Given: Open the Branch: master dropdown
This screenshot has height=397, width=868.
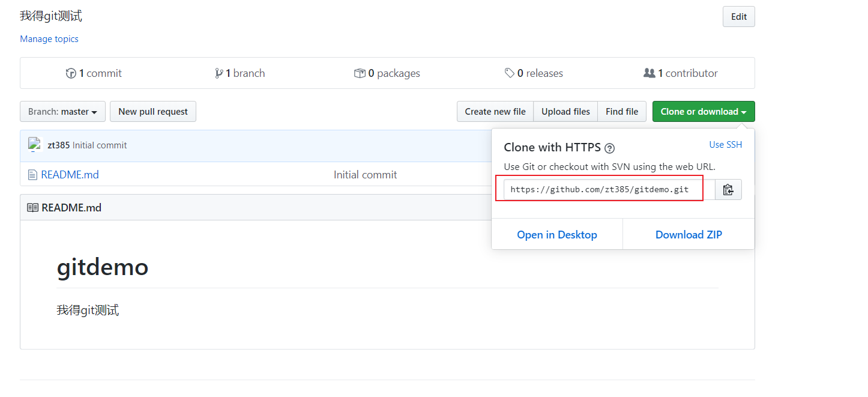Looking at the screenshot, I should pyautogui.click(x=62, y=112).
